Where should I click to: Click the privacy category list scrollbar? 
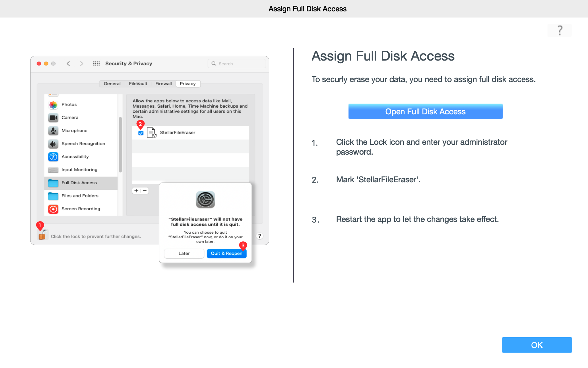point(120,144)
